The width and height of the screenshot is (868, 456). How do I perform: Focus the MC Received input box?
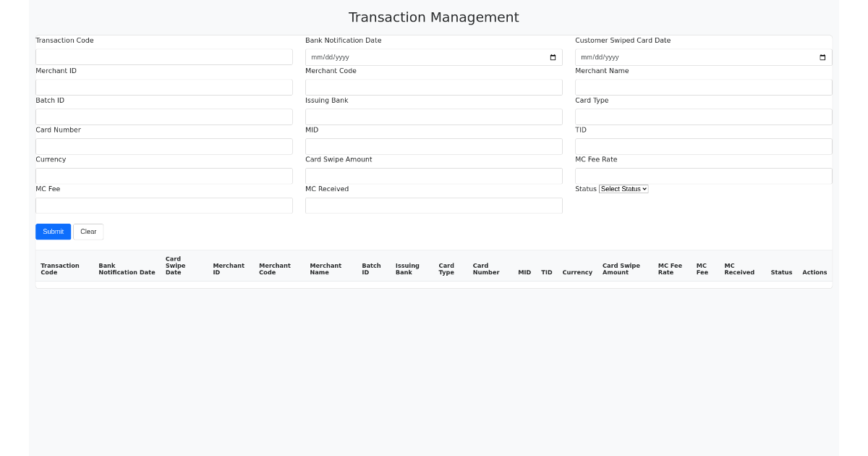434,205
